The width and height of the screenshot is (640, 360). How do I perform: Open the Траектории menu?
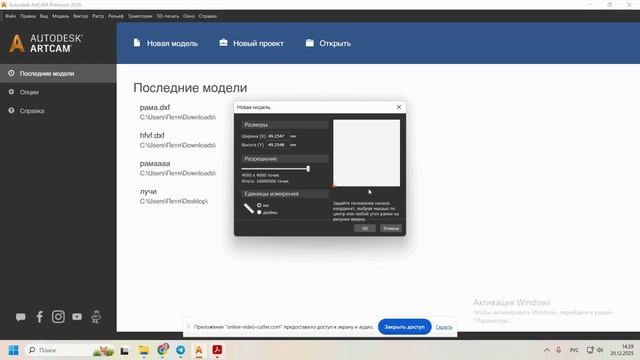click(x=140, y=16)
